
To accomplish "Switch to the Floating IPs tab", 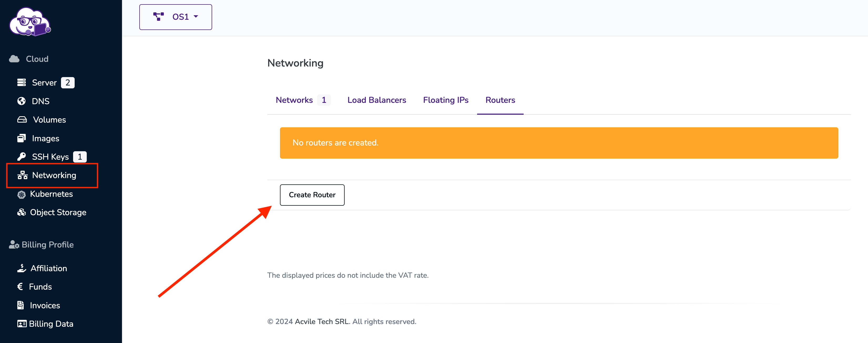I will (446, 100).
